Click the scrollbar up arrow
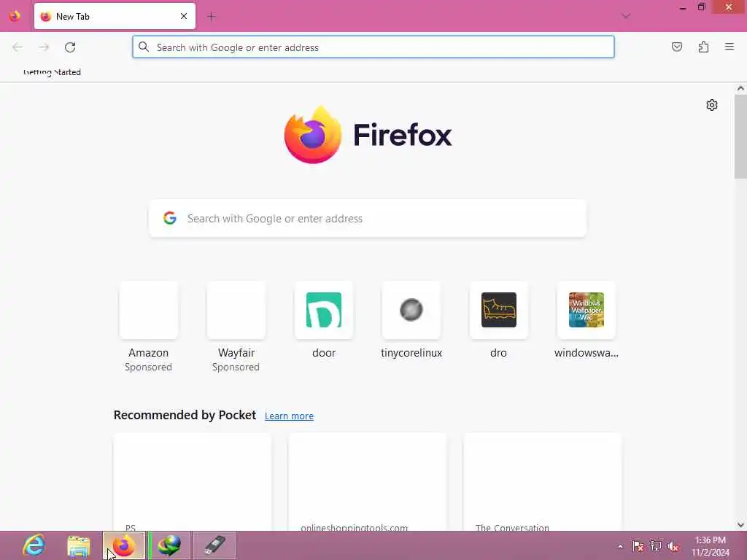The image size is (747, 560). [740, 88]
